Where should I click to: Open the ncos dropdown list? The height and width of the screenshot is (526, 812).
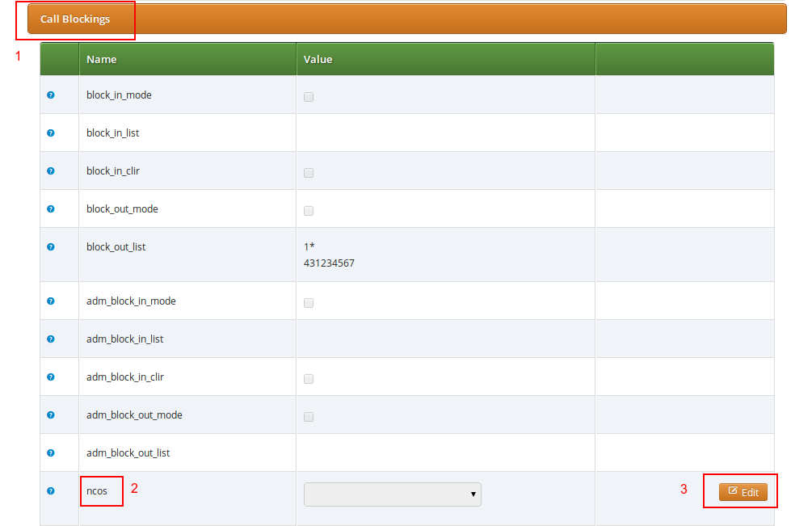392,494
